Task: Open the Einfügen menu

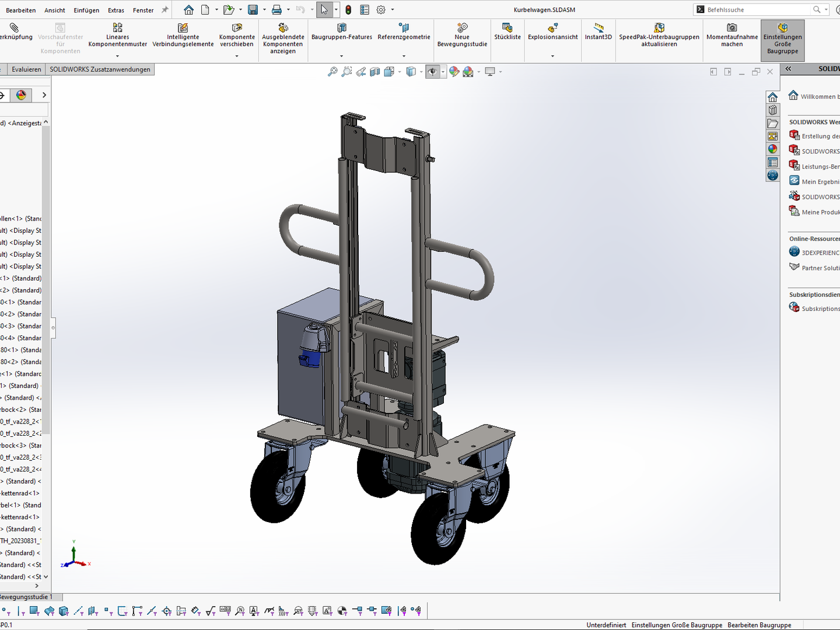Action: coord(86,10)
